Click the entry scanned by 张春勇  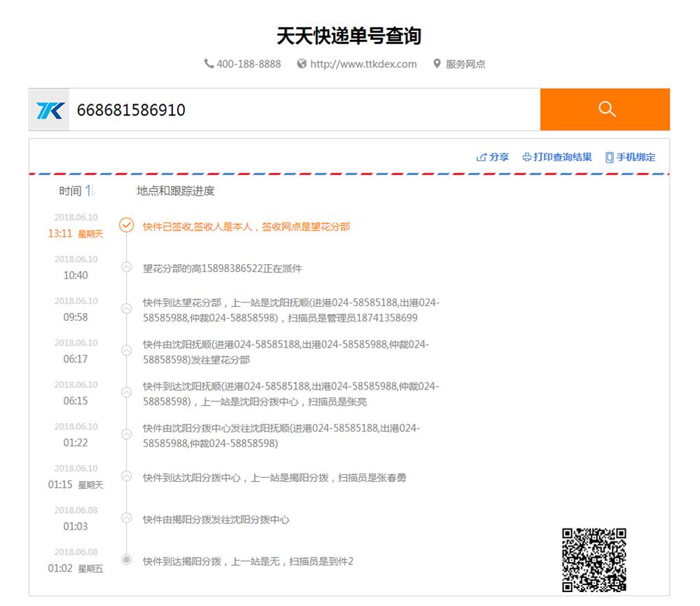(x=274, y=478)
